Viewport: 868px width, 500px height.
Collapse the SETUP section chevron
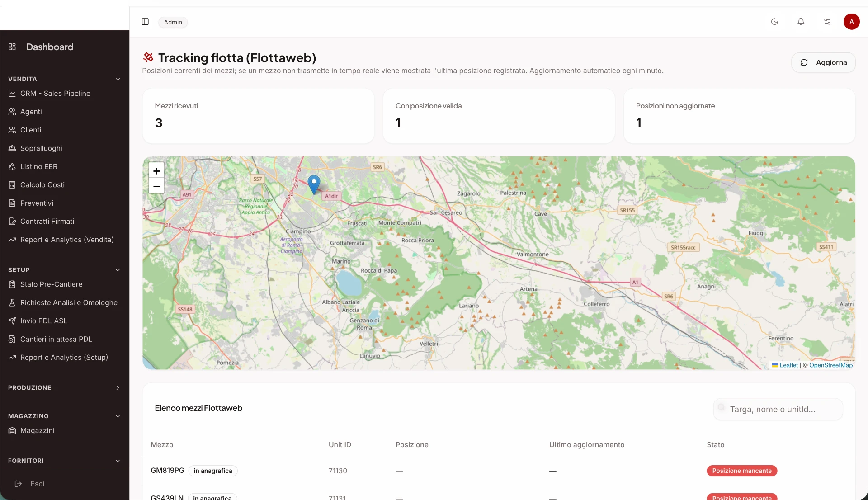tap(118, 270)
